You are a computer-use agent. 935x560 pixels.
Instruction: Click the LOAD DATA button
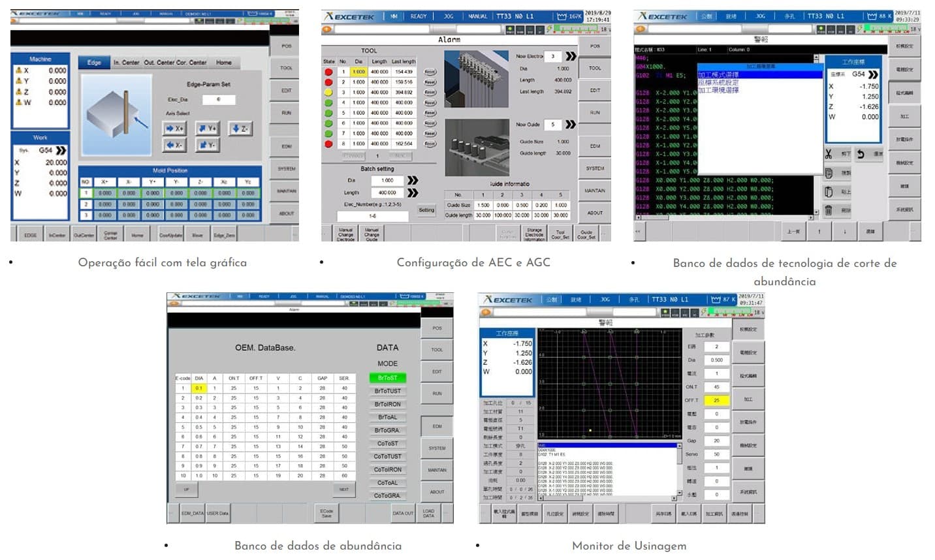coord(428,514)
